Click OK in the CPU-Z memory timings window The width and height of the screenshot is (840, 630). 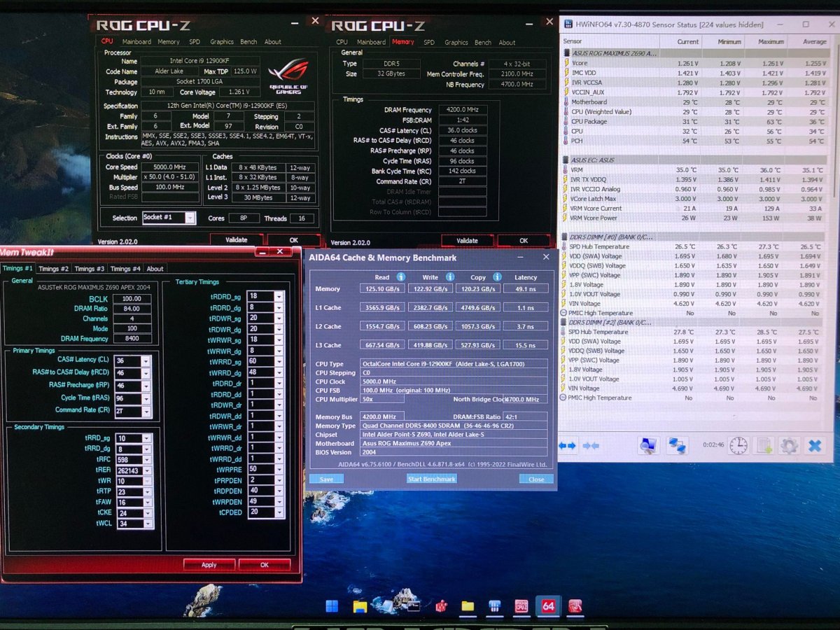(x=524, y=240)
